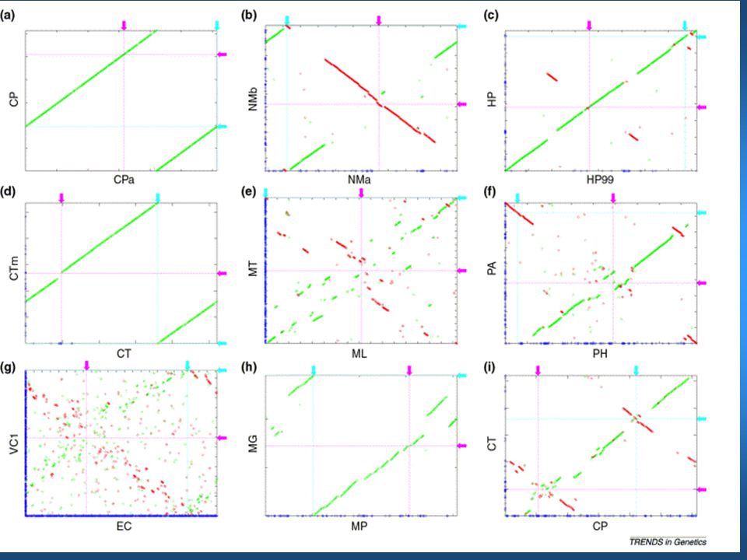
Task: Open the CT versus CP dot plot
Action: (x=601, y=446)
